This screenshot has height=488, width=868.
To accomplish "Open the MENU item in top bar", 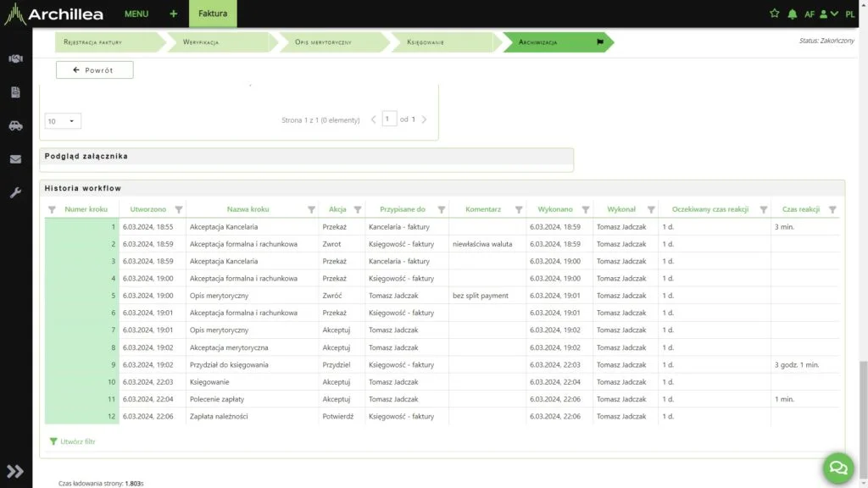I will (136, 14).
